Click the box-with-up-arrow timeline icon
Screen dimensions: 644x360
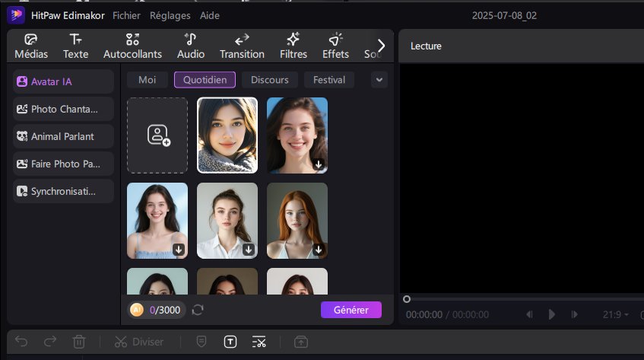coord(301,342)
